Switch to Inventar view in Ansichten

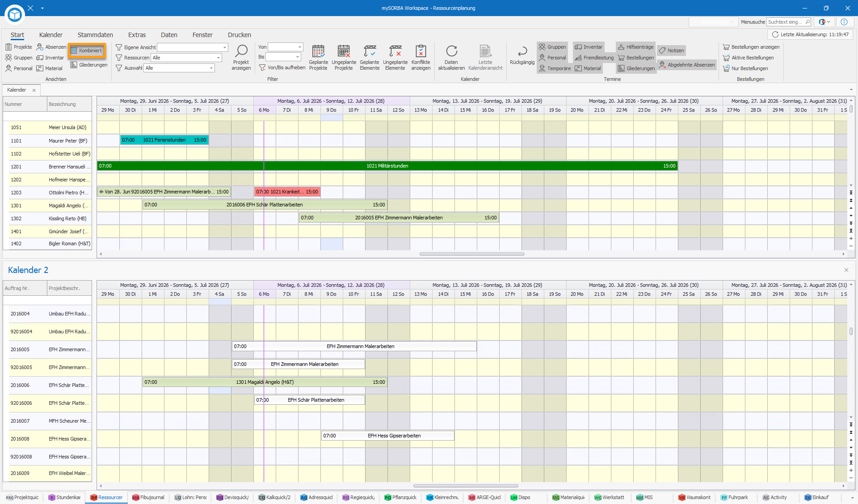click(x=50, y=58)
